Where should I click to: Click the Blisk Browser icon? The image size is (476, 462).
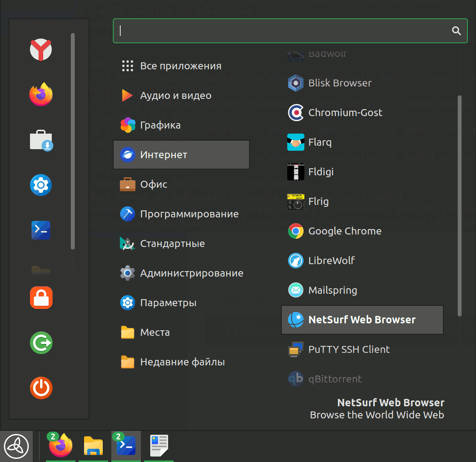pyautogui.click(x=296, y=83)
